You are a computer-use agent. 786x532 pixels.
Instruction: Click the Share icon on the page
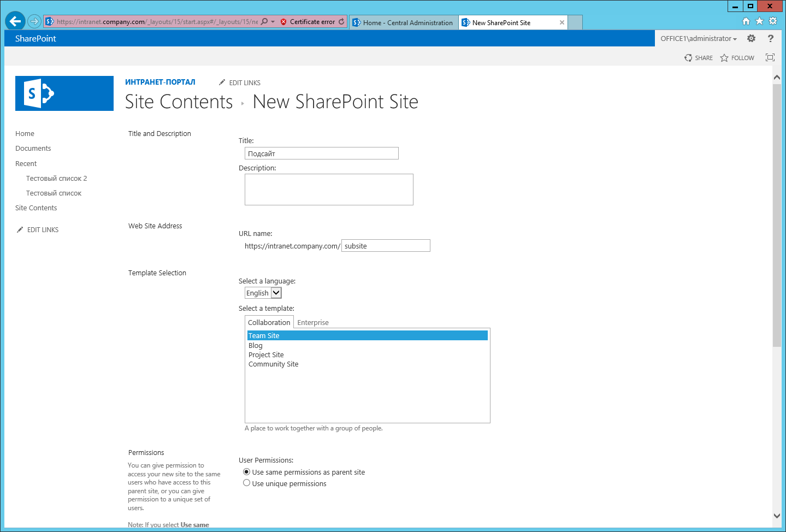point(688,58)
